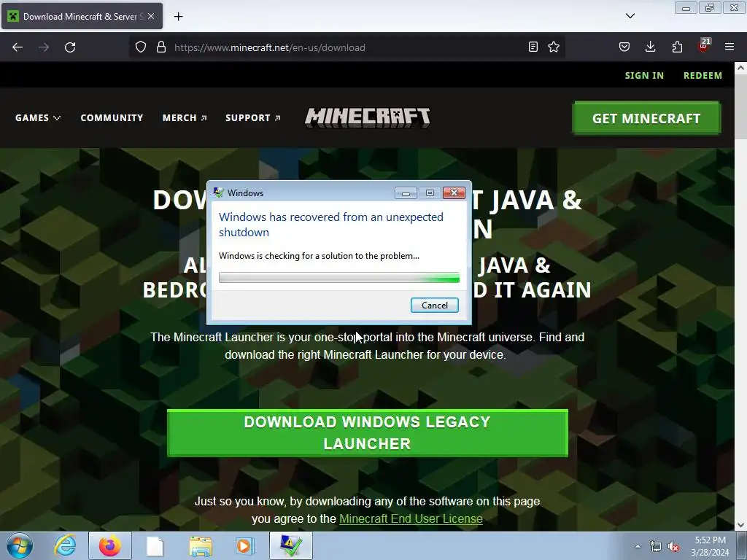Click DOWNLOAD WINDOWS LEGACY LAUNCHER button

tap(368, 433)
